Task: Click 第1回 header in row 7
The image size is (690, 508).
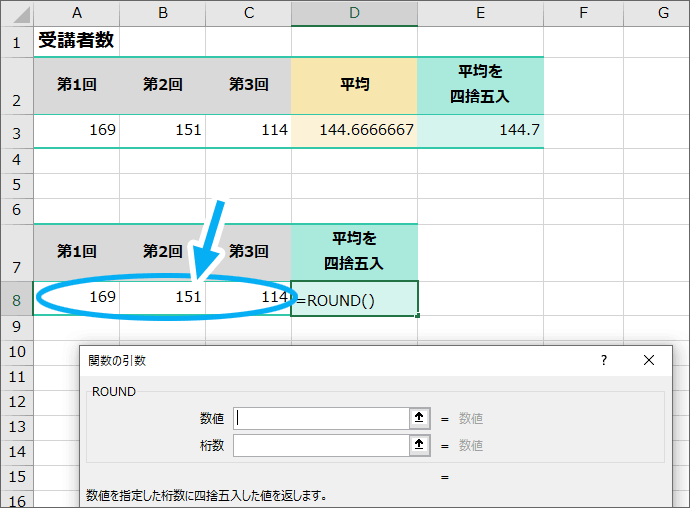Action: click(77, 253)
